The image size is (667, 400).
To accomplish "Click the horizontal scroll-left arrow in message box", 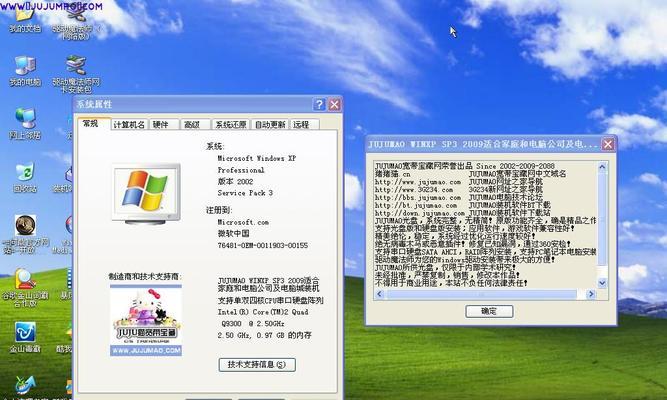I will coord(379,294).
